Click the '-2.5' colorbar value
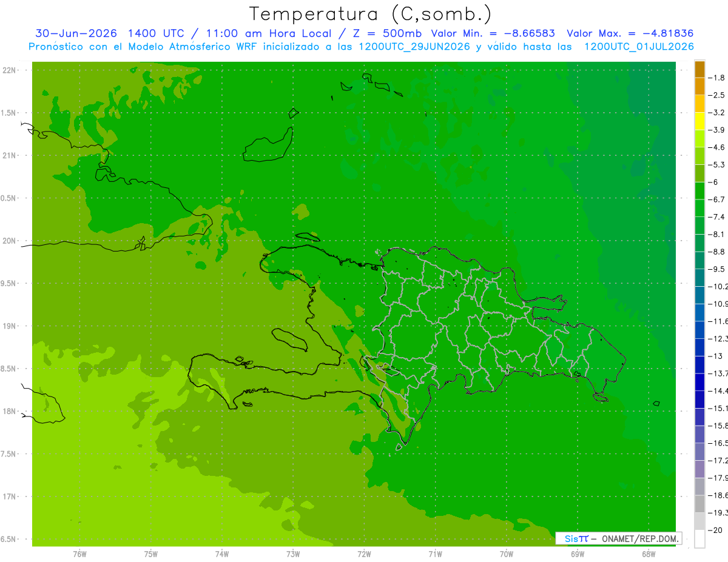Viewport: 728px width, 562px height. 716,95
